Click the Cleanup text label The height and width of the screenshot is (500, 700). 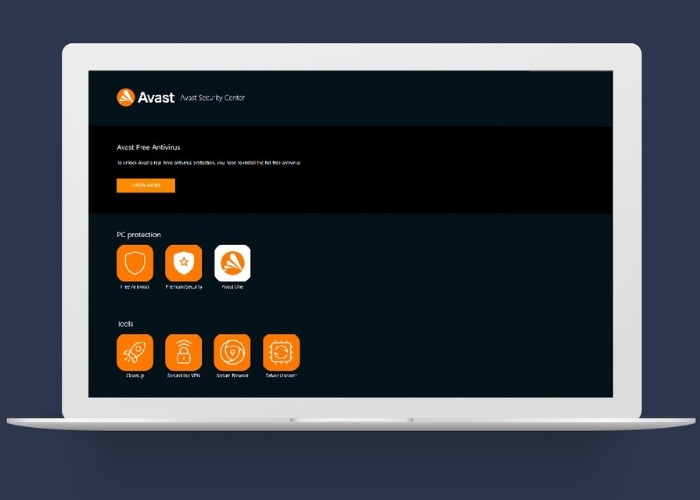pyautogui.click(x=135, y=376)
